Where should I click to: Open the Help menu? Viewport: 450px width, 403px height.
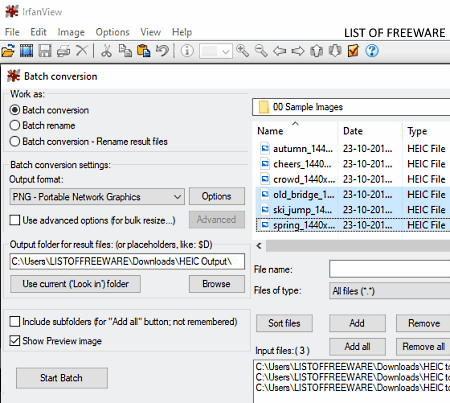point(182,32)
